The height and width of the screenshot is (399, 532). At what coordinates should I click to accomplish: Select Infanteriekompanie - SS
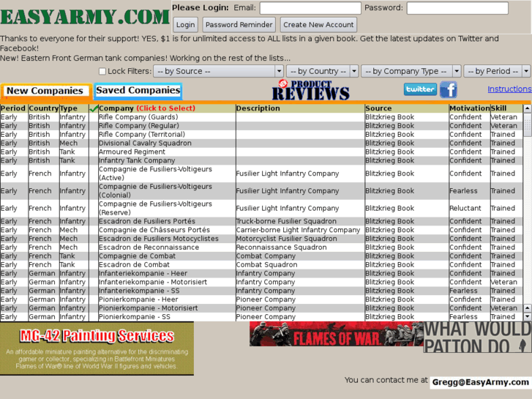tap(139, 291)
